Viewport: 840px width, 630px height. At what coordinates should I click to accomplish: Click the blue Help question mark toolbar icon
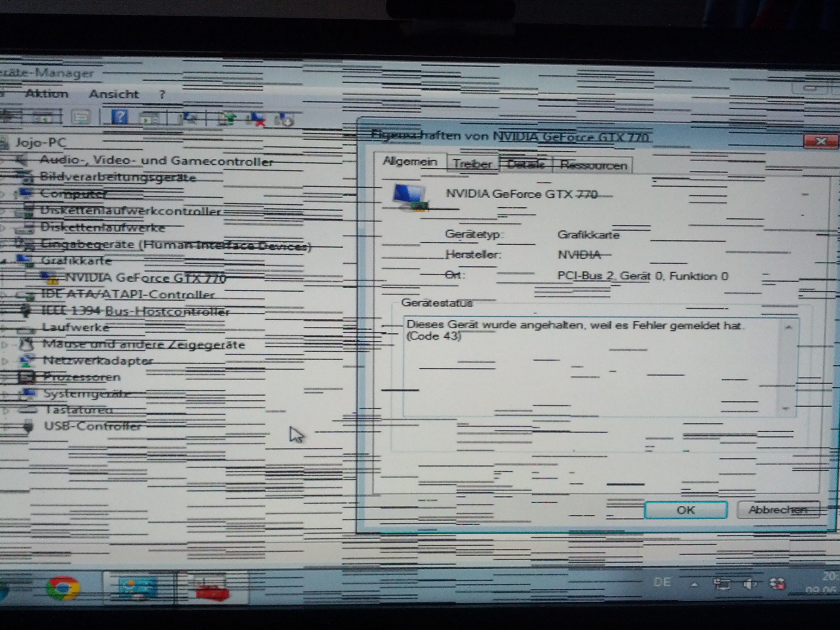click(x=120, y=117)
